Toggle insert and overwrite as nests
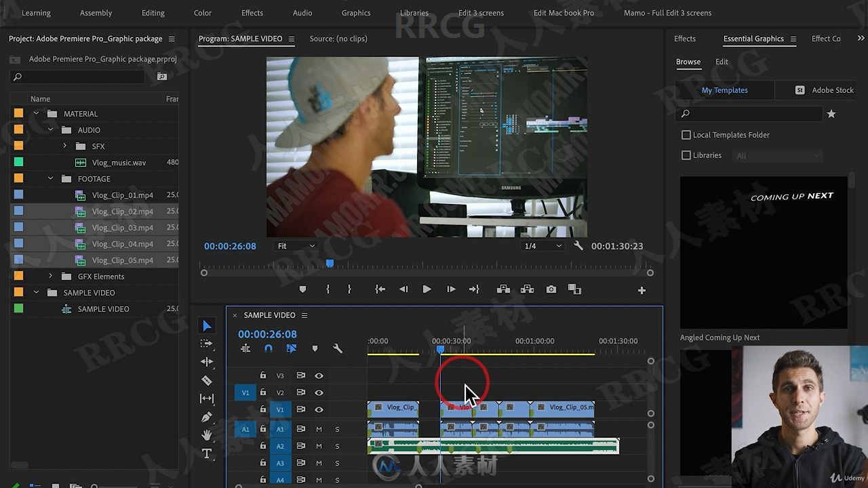 pos(245,348)
